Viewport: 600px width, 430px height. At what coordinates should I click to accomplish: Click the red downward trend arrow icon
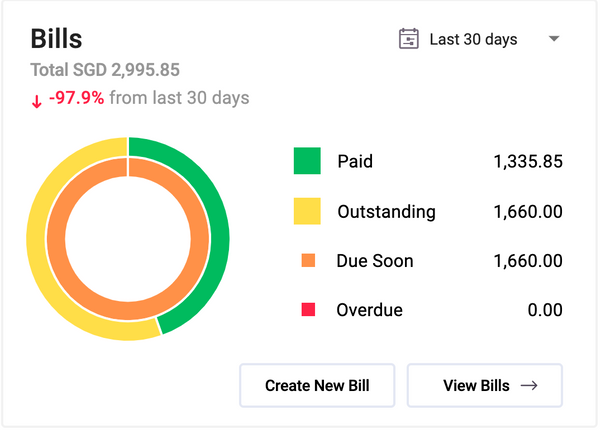click(37, 100)
